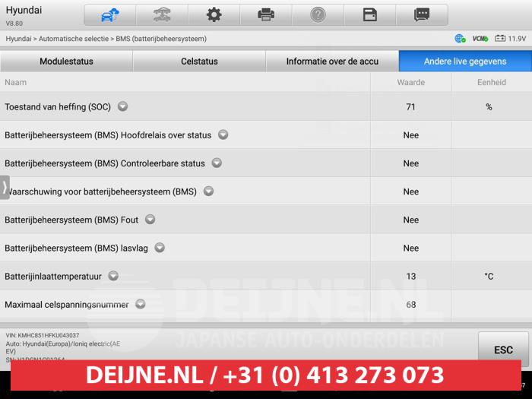The height and width of the screenshot is (399, 532).
Task: Open the Informatie over de accu tab
Action: click(332, 62)
